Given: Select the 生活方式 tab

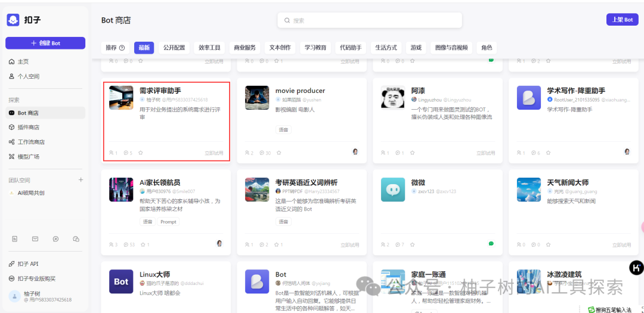Looking at the screenshot, I should click(386, 48).
